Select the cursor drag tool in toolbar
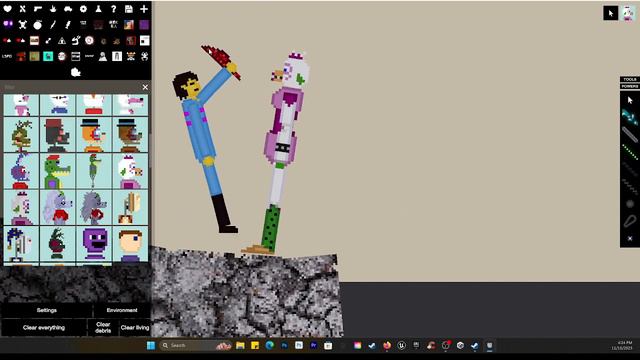This screenshot has height=360, width=640. click(630, 100)
